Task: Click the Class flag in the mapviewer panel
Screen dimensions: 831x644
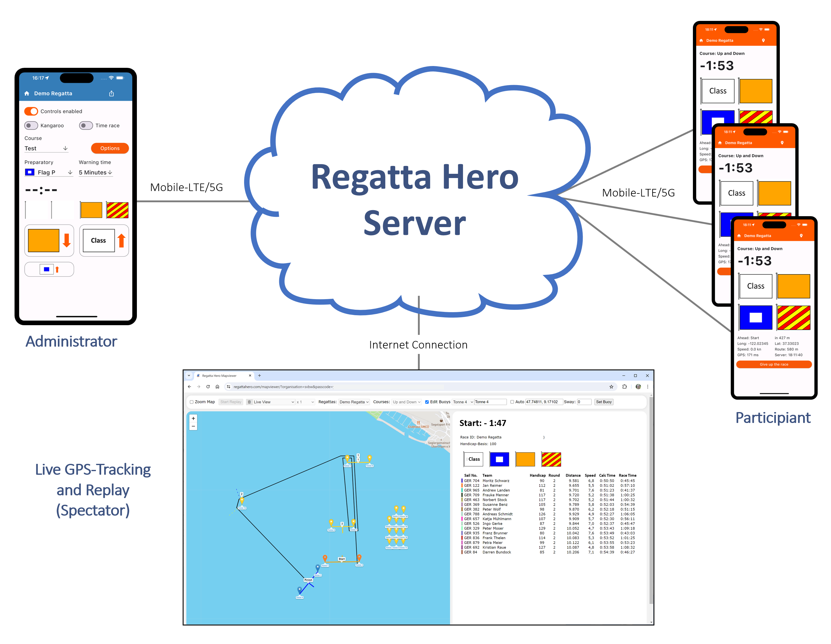Action: (x=474, y=459)
